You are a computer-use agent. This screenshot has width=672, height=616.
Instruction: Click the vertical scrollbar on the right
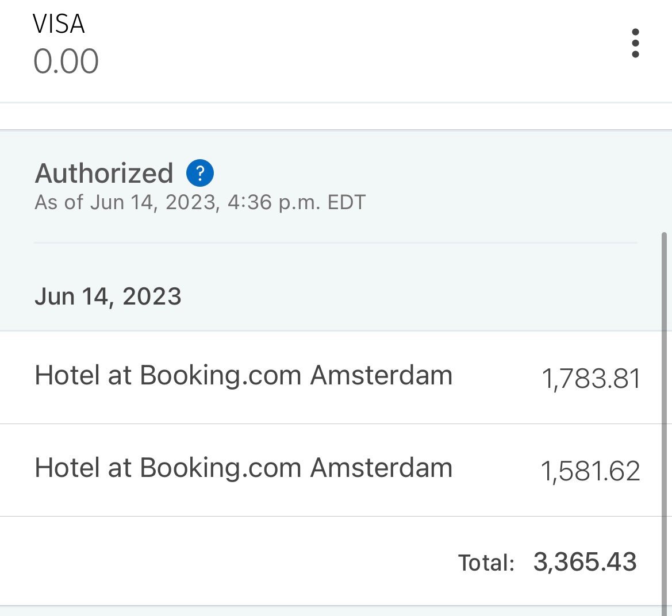pyautogui.click(x=665, y=424)
